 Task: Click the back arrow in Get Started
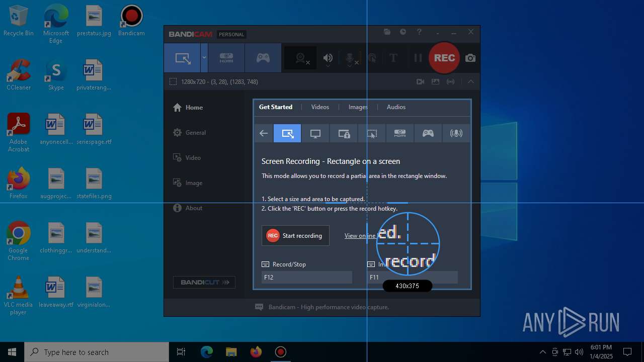(264, 133)
